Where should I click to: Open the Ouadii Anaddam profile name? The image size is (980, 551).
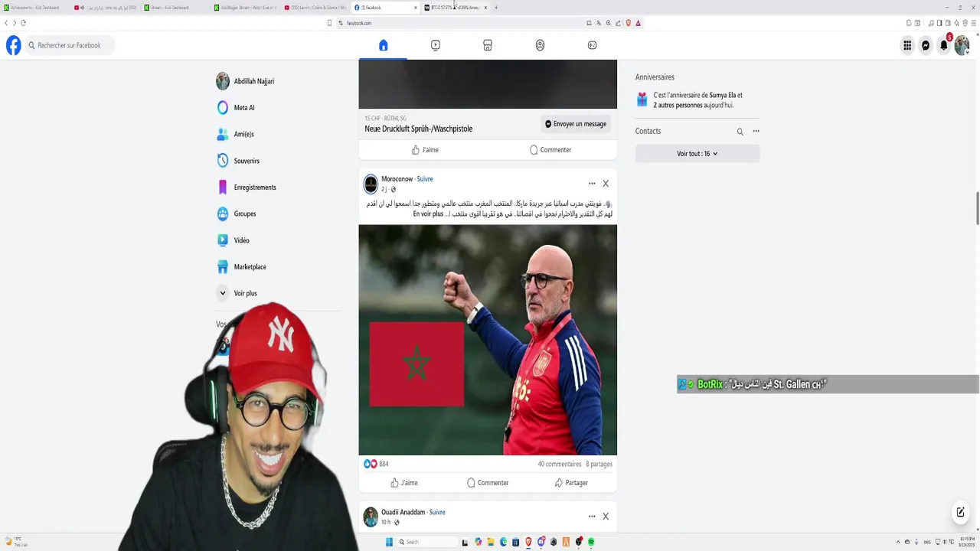[403, 512]
